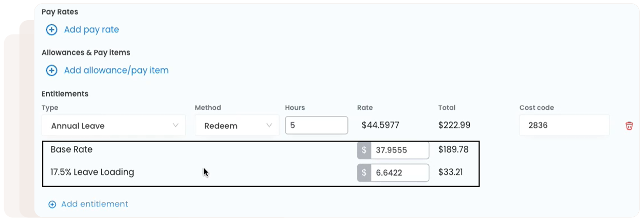Click the Base Rate amount field 37.9555

(399, 150)
